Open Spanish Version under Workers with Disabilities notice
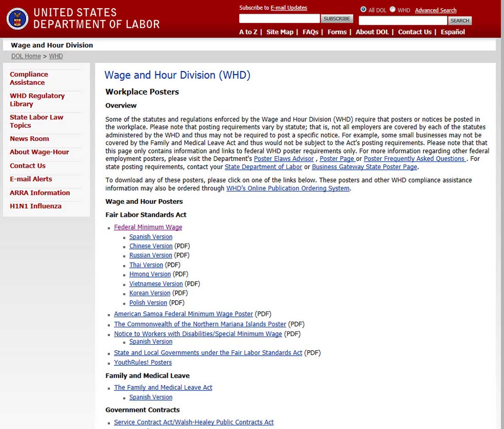This screenshot has width=504, height=429. [x=151, y=342]
